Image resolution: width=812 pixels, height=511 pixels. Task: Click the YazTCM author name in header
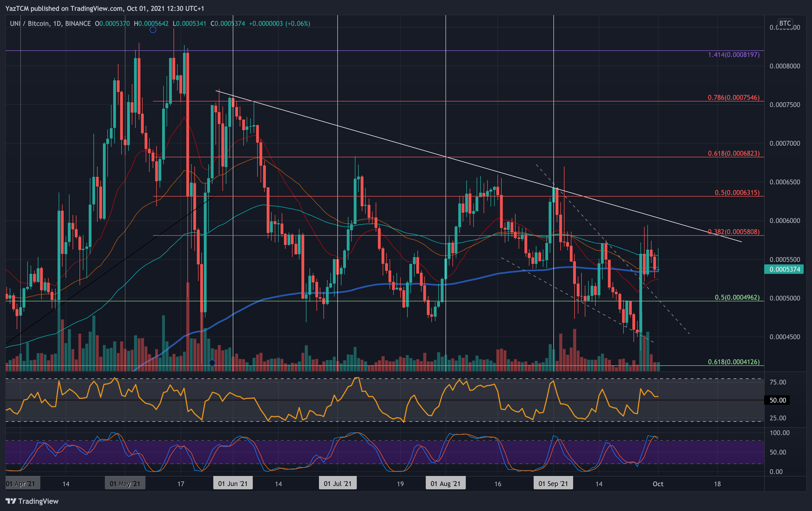(16, 9)
